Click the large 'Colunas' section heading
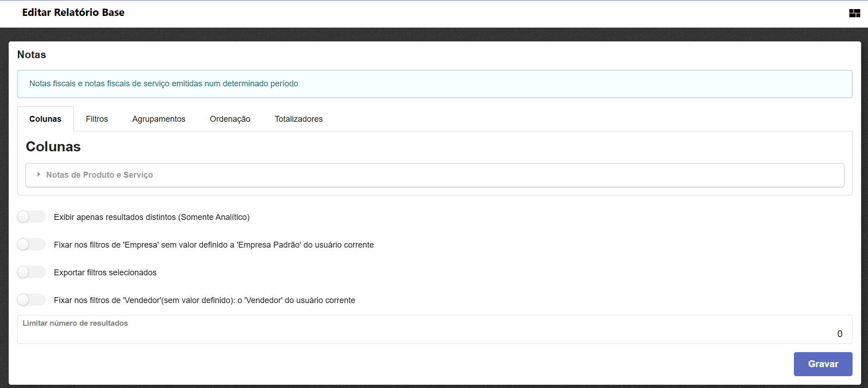 [x=53, y=147]
